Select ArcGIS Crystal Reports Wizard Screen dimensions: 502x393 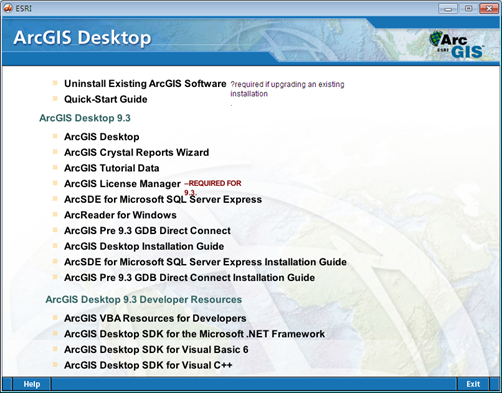click(136, 152)
